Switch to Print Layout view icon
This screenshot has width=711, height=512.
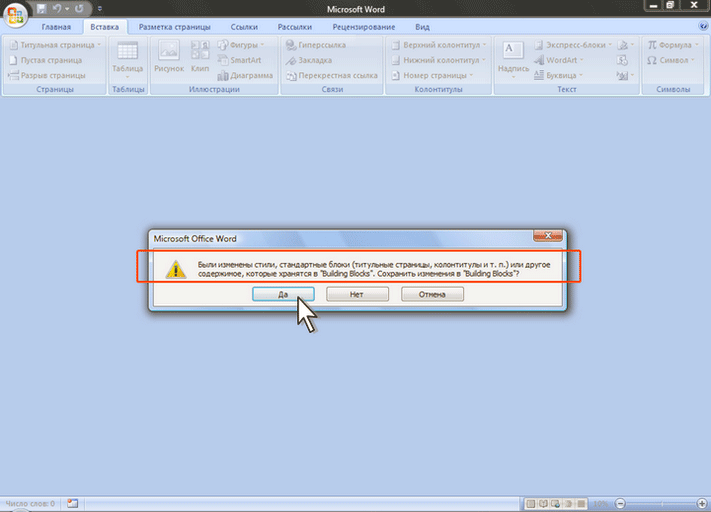531,503
